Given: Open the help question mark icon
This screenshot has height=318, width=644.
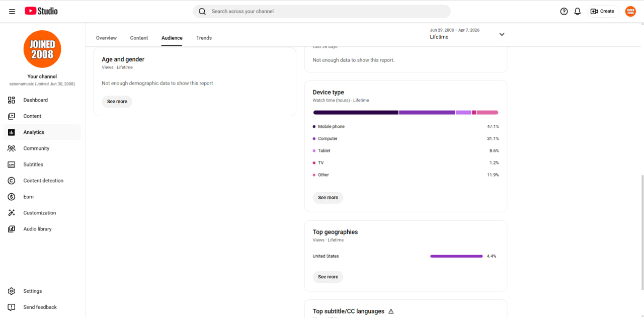Looking at the screenshot, I should click(x=564, y=11).
